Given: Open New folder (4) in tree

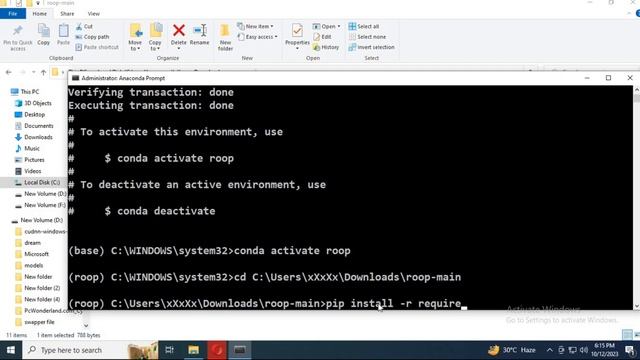Looking at the screenshot, I should pyautogui.click(x=38, y=300).
